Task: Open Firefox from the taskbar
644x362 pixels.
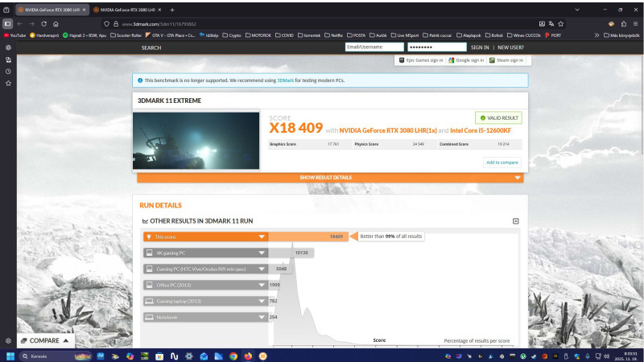Action: point(248,356)
